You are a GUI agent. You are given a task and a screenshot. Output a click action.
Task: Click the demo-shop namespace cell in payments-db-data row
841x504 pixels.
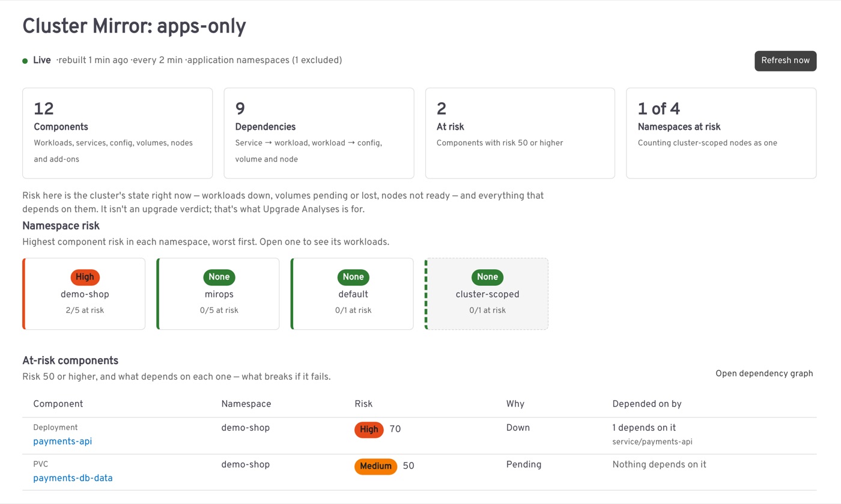pyautogui.click(x=246, y=465)
